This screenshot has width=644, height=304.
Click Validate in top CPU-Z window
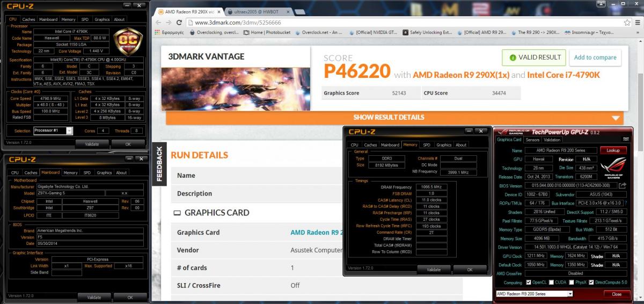(92, 144)
